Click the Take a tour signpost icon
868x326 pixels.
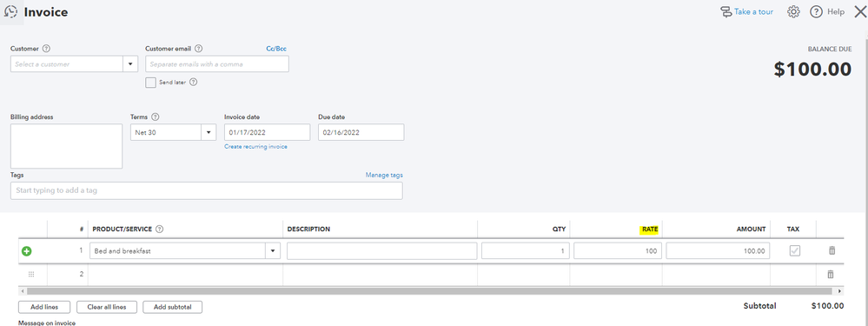(726, 11)
